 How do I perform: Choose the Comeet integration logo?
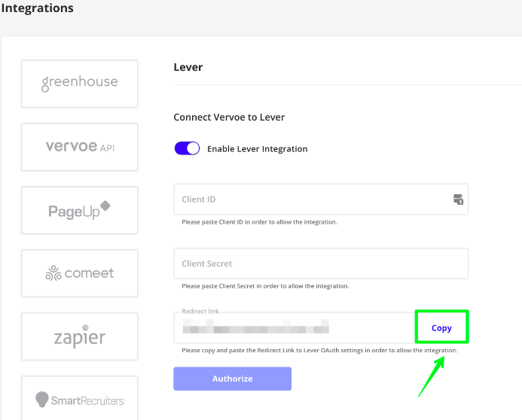pos(80,273)
